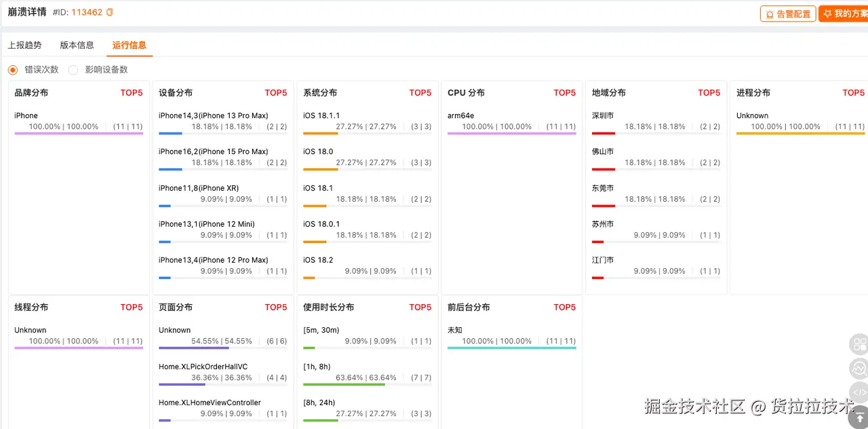Click TOP5 in the 设备分布 card
The image size is (868, 429).
click(276, 93)
